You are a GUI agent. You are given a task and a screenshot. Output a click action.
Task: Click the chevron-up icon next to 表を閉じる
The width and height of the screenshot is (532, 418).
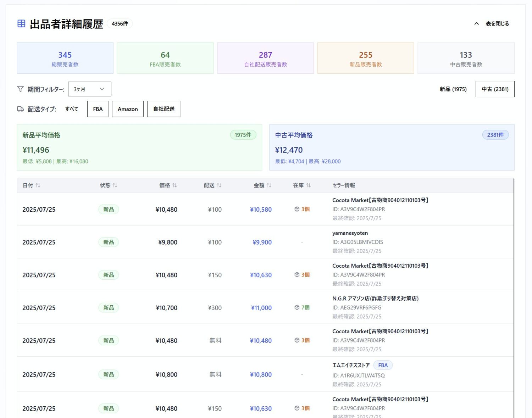477,24
